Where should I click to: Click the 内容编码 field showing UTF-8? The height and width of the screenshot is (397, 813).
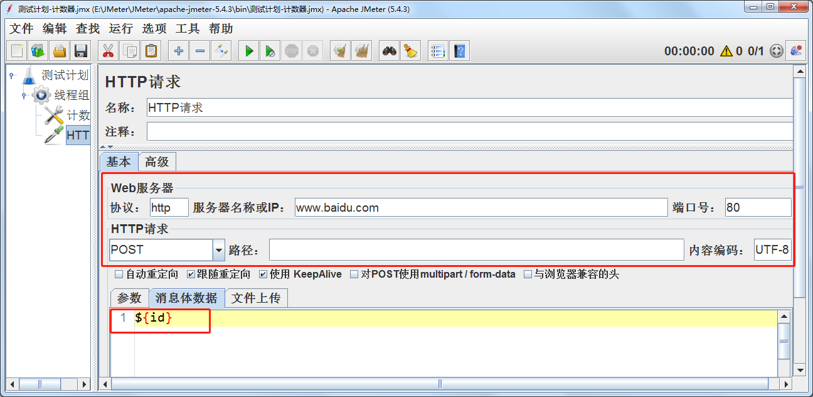pyautogui.click(x=773, y=250)
